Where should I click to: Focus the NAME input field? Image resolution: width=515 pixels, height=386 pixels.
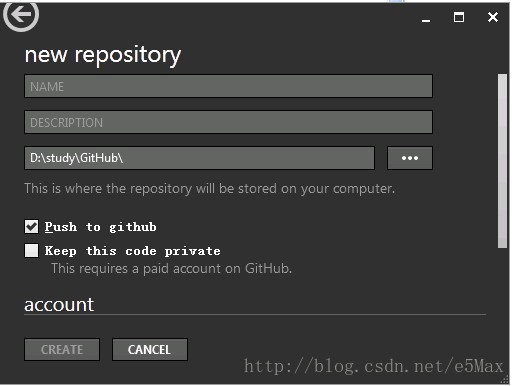pyautogui.click(x=228, y=86)
